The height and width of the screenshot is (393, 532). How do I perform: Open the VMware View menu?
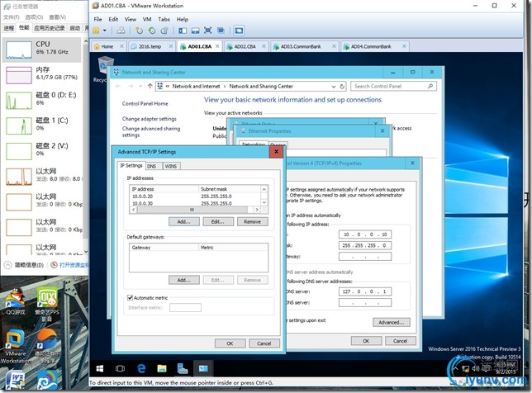pyautogui.click(x=131, y=19)
